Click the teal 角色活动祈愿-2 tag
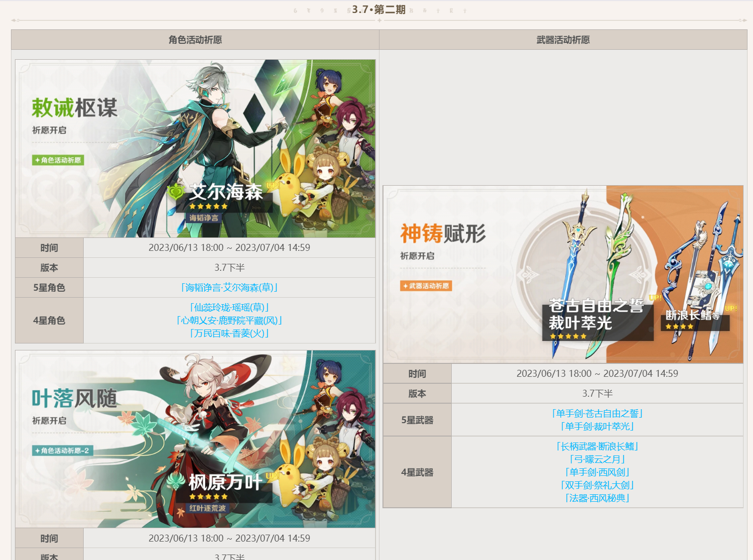 [x=62, y=451]
